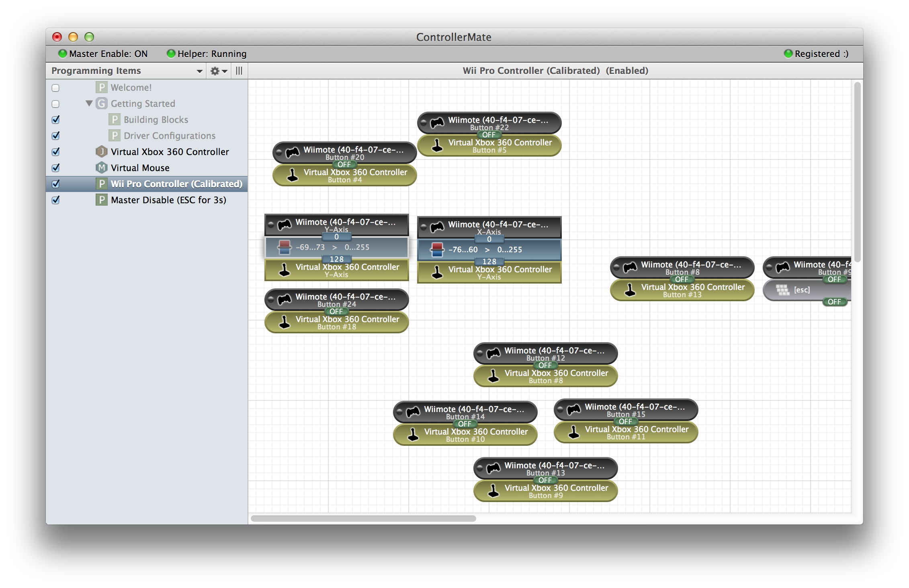The height and width of the screenshot is (588, 909).
Task: Select Driver Configurations in sidebar
Action: (x=169, y=136)
